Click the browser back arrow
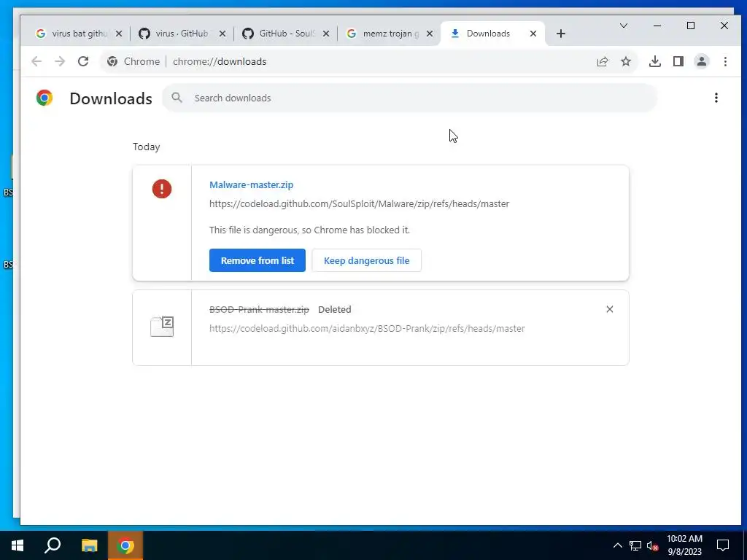The height and width of the screenshot is (560, 747). pyautogui.click(x=36, y=61)
